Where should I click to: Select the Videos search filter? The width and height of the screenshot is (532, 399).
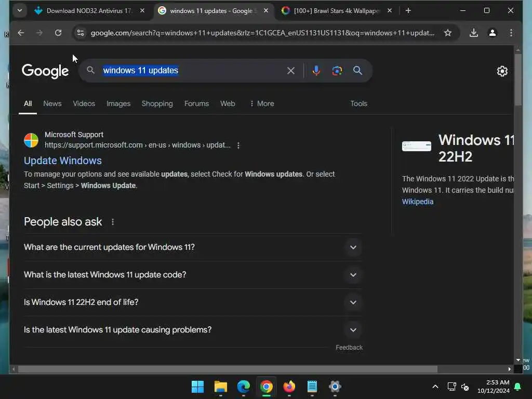tap(84, 103)
